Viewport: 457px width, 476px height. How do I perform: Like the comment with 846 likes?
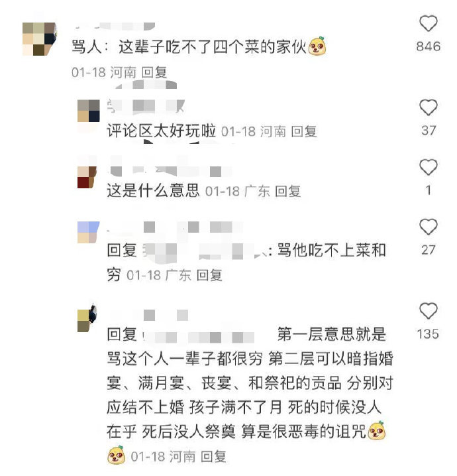(x=429, y=23)
